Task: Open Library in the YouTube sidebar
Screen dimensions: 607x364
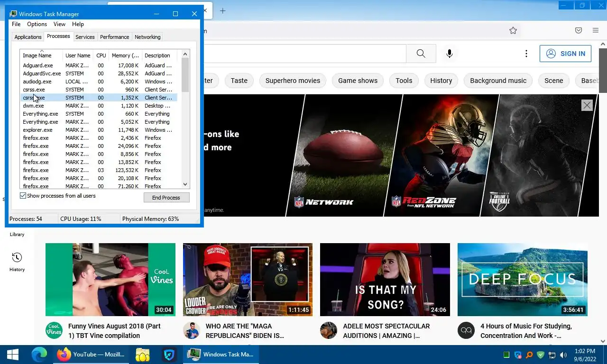Action: [x=17, y=234]
